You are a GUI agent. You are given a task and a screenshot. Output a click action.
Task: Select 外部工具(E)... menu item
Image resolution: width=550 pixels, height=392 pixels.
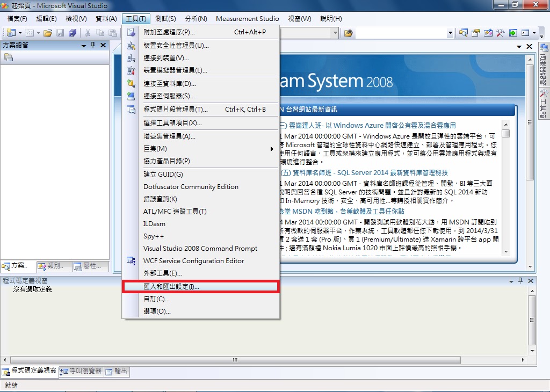tap(200, 273)
